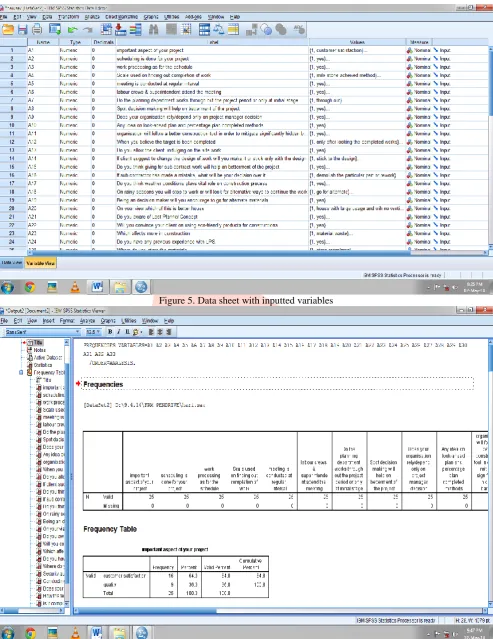Toggle Bold formatting in the Viewer toolbar
Screen dimensions: 493x639
point(110,332)
